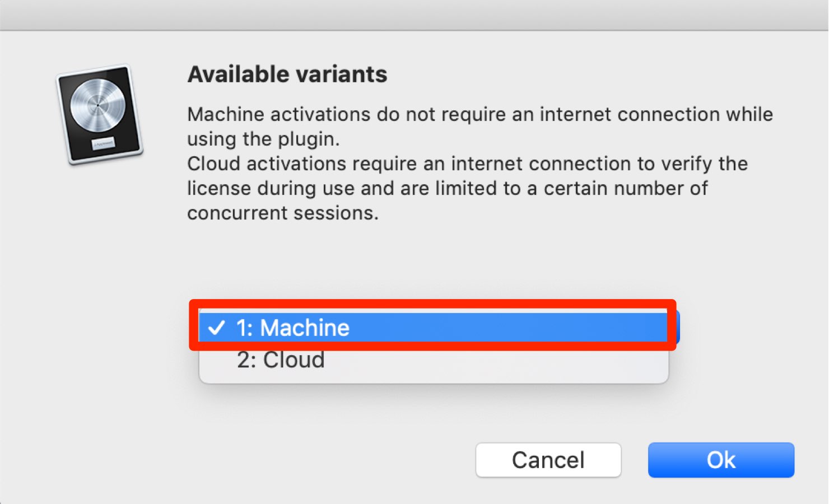Choose the 2: Cloud variant

click(434, 360)
